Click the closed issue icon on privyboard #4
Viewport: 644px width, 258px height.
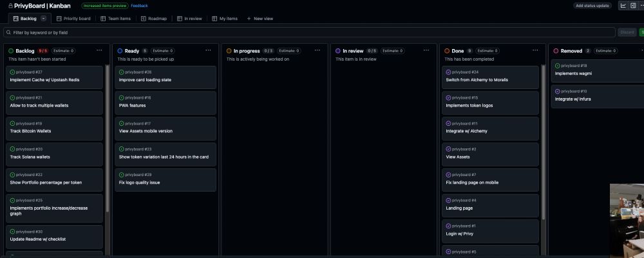(448, 201)
